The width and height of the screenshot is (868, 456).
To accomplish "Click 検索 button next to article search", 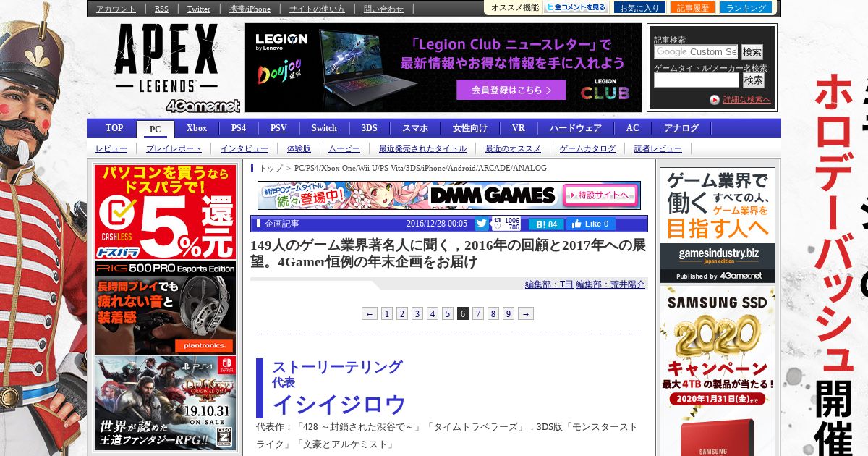I will click(x=752, y=52).
